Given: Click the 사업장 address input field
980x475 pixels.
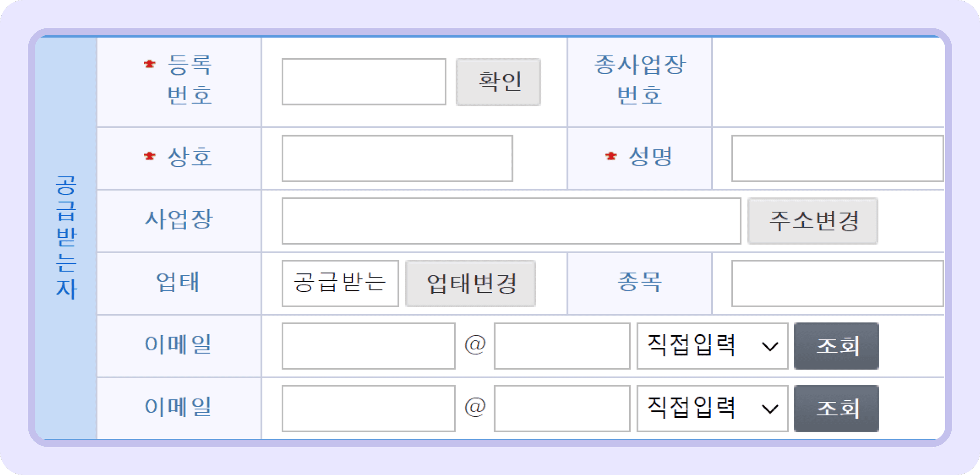Looking at the screenshot, I should pos(511,221).
